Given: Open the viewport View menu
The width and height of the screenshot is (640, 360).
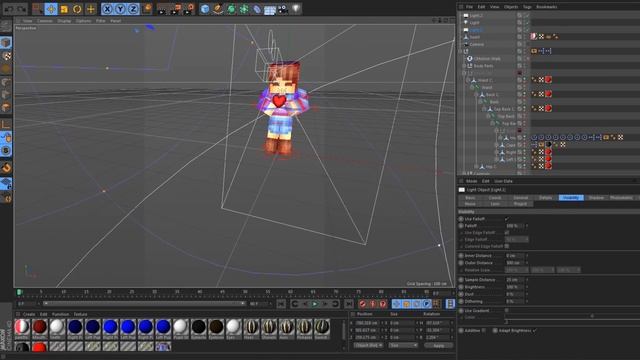Looking at the screenshot, I should coord(27,20).
